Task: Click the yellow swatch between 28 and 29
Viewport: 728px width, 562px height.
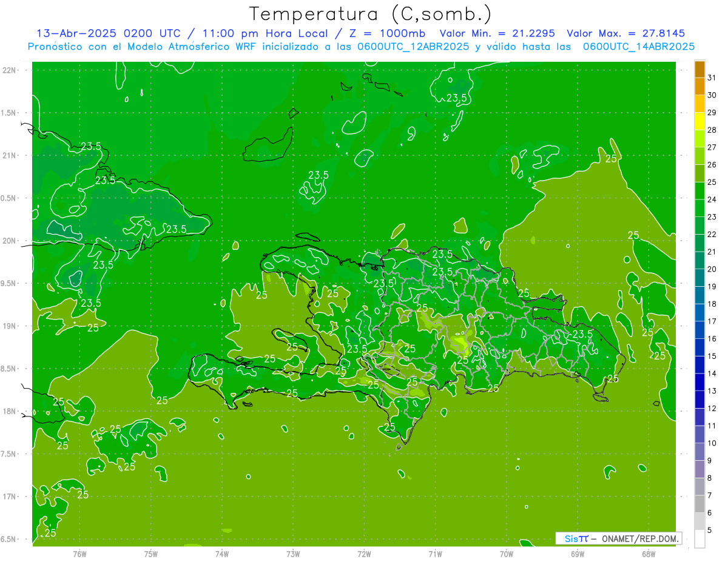Action: click(x=699, y=122)
